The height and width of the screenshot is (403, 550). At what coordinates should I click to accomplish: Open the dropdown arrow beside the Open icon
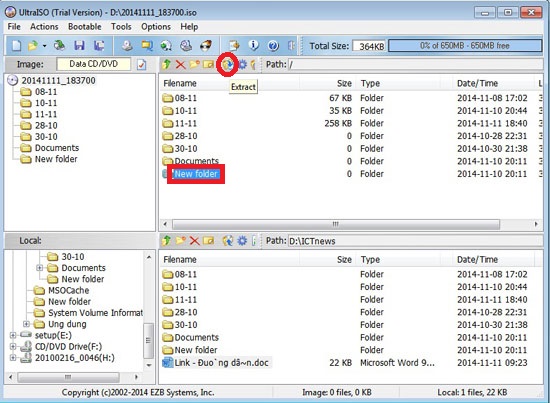45,46
